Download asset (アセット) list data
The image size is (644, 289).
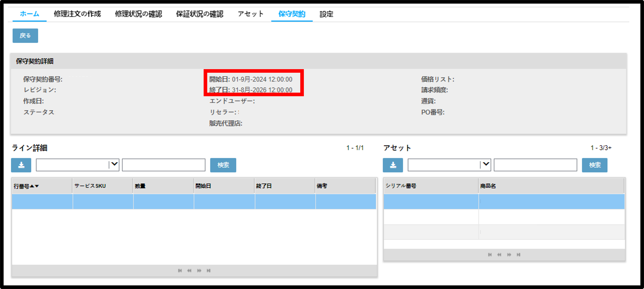[393, 165]
